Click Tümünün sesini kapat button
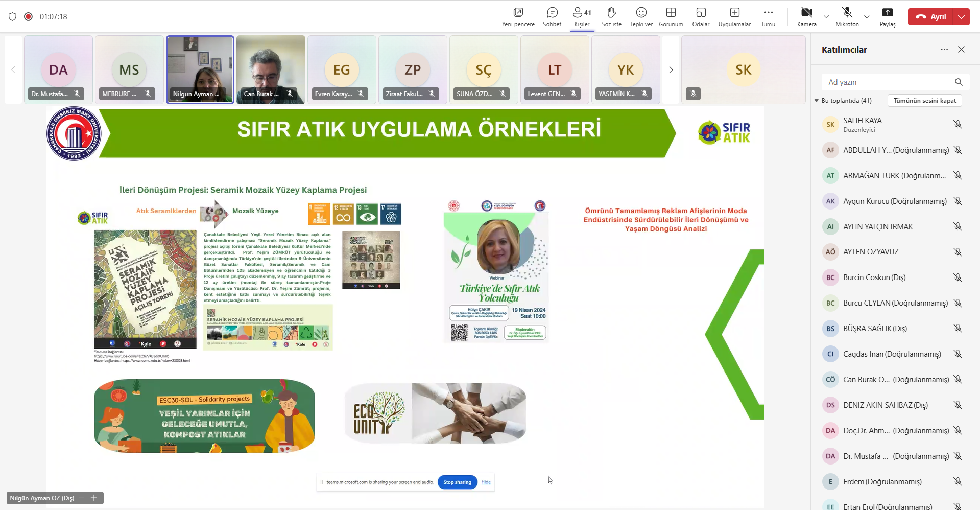980x510 pixels. coord(924,101)
